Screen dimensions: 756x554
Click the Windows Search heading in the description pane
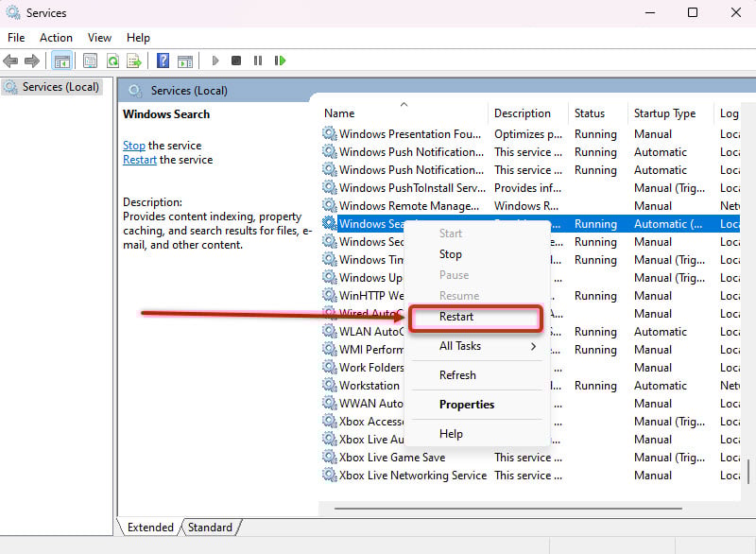click(166, 114)
